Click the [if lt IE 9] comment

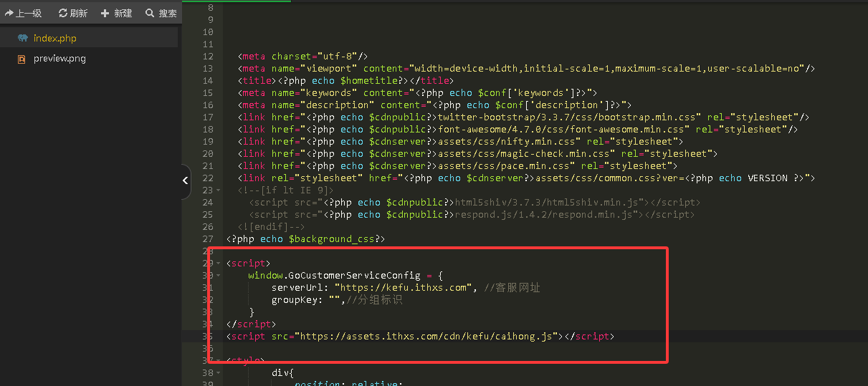point(286,190)
